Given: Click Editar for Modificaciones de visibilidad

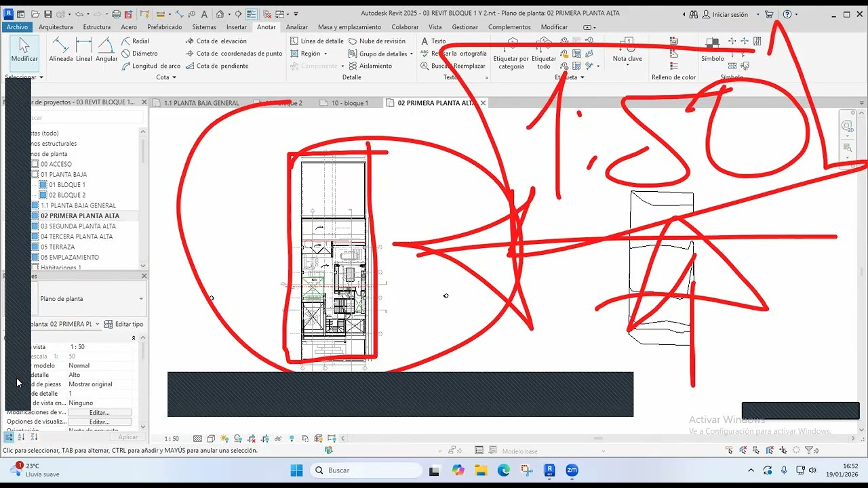Looking at the screenshot, I should tap(100, 412).
